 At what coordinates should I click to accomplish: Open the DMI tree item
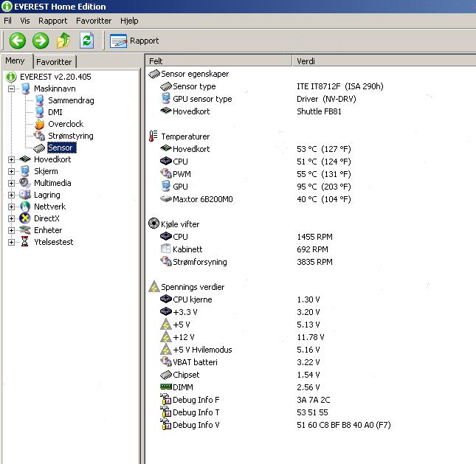55,112
